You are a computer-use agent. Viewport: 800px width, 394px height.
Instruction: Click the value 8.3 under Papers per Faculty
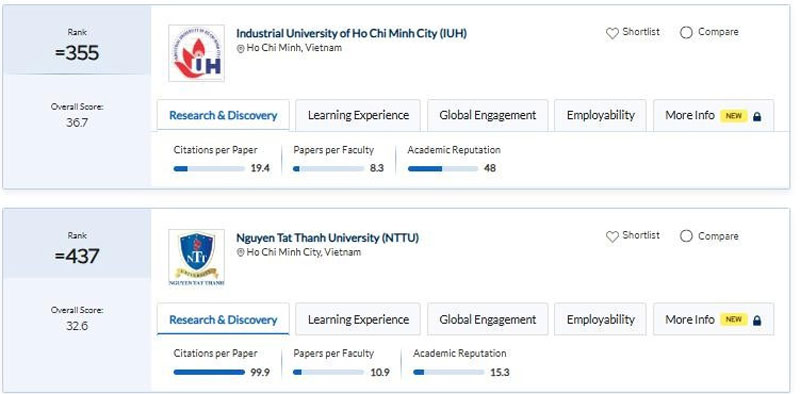coord(377,168)
